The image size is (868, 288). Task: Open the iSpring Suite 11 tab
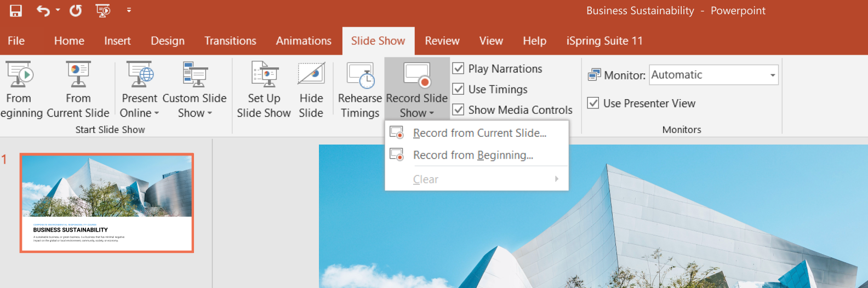coord(604,41)
